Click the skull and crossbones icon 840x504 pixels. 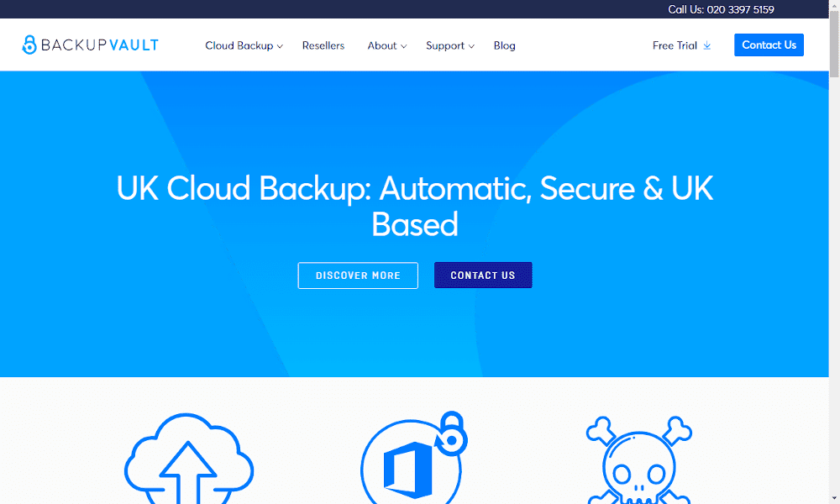(x=639, y=460)
